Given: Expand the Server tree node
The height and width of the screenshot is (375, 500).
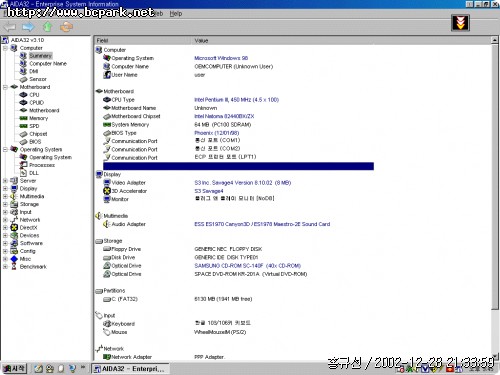Looking at the screenshot, I should pyautogui.click(x=5, y=181).
